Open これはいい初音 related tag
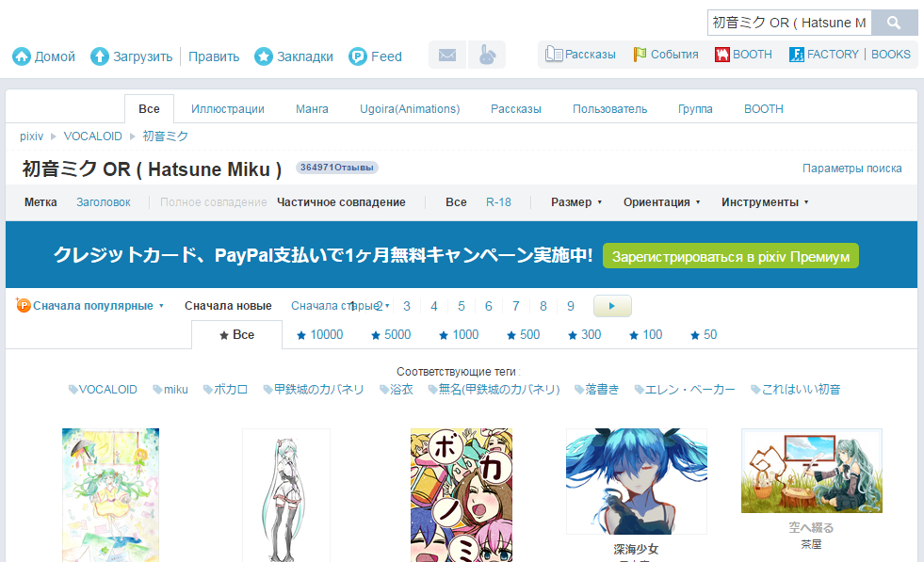 point(796,390)
